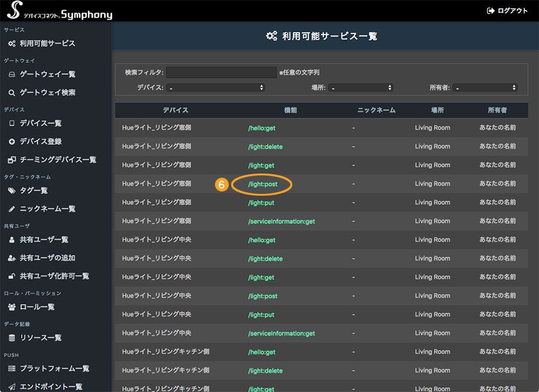
Task: Open the 所有者 filter dropdown
Action: click(x=485, y=87)
